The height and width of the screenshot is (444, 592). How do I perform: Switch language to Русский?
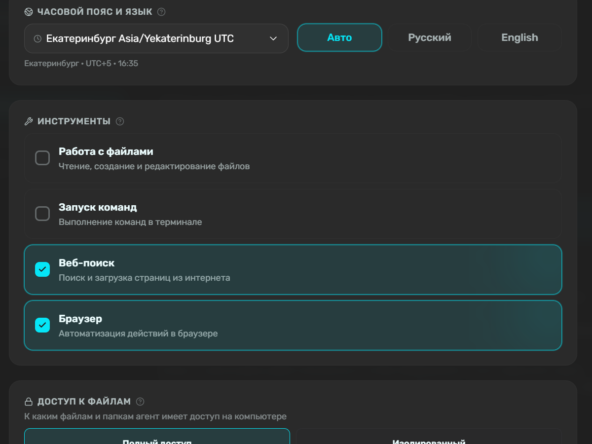(x=429, y=37)
